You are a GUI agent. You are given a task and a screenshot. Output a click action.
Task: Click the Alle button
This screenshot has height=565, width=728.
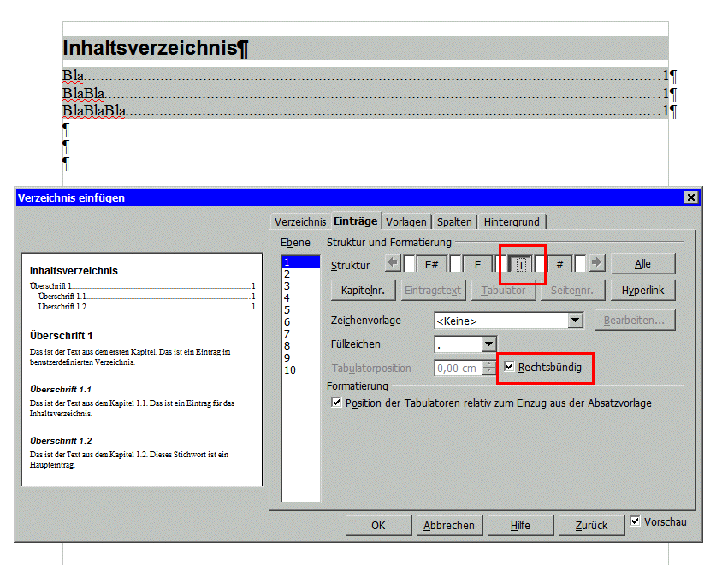[642, 264]
